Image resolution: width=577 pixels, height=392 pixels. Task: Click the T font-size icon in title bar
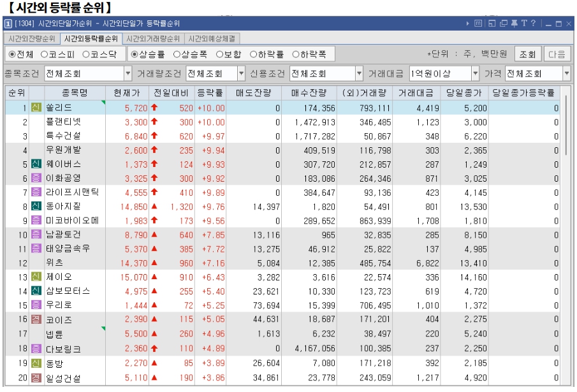pos(524,24)
